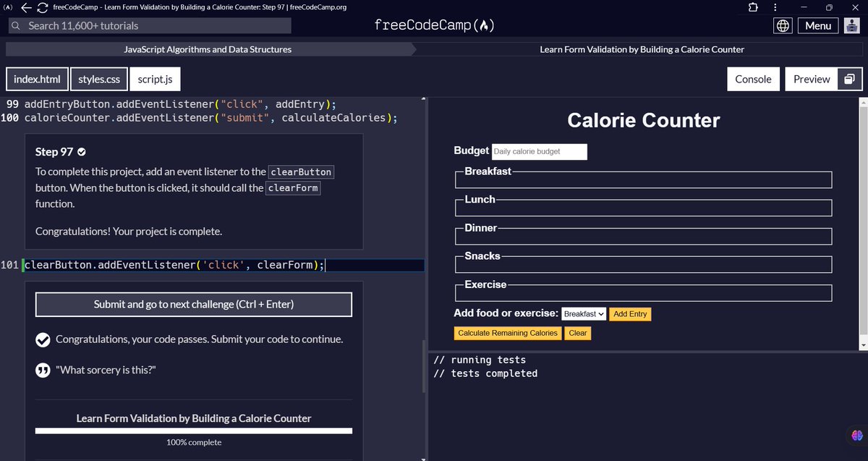This screenshot has height=461, width=868.
Task: Click the 'tests completed' console line
Action: pyautogui.click(x=485, y=373)
